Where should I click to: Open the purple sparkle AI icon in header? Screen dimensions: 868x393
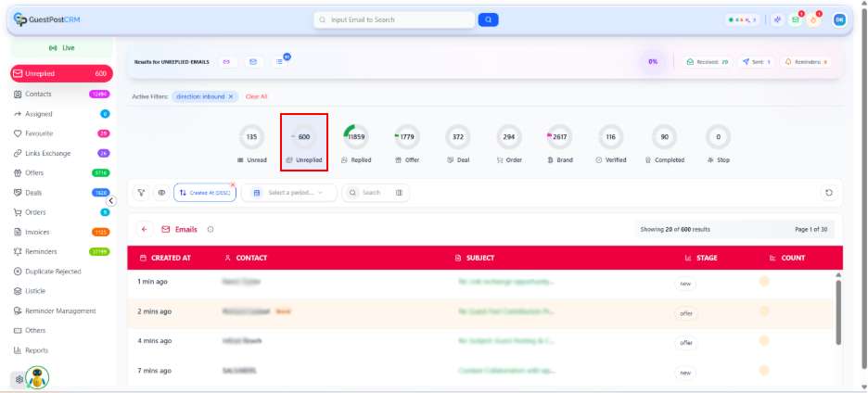(778, 19)
